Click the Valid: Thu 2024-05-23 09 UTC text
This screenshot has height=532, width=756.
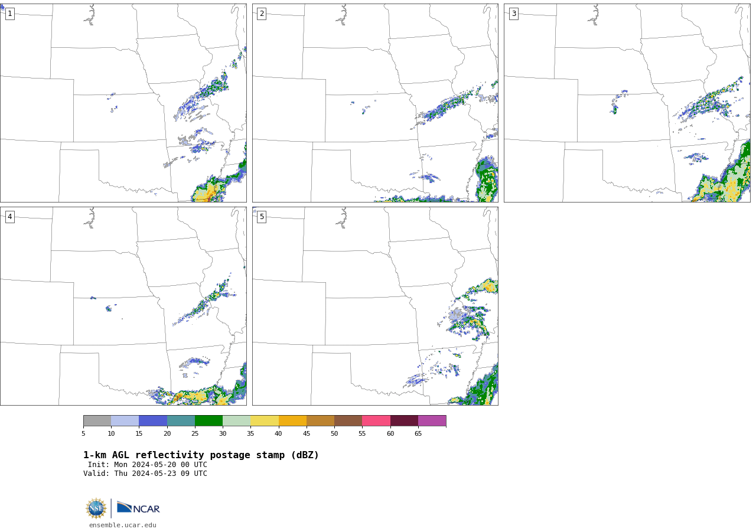(x=145, y=474)
